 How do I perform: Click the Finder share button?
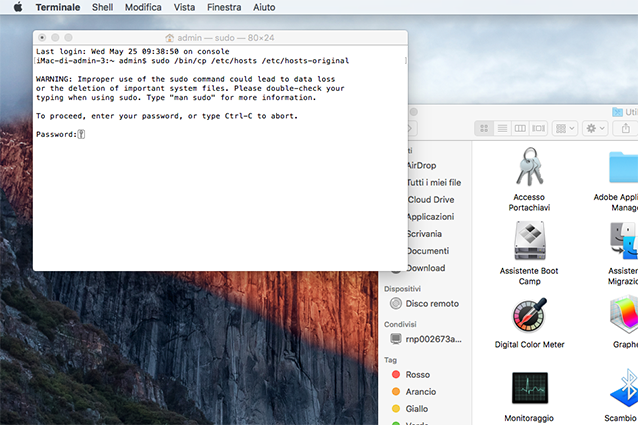tap(626, 129)
